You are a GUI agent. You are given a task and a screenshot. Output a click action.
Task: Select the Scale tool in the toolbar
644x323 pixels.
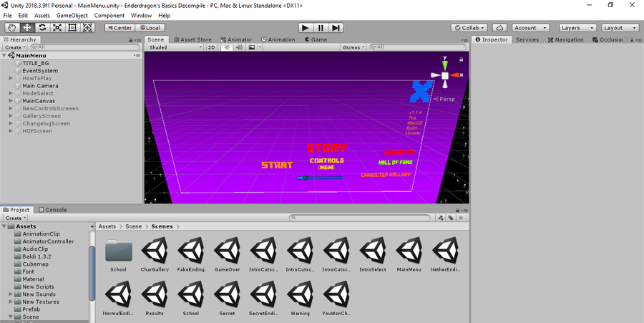57,27
